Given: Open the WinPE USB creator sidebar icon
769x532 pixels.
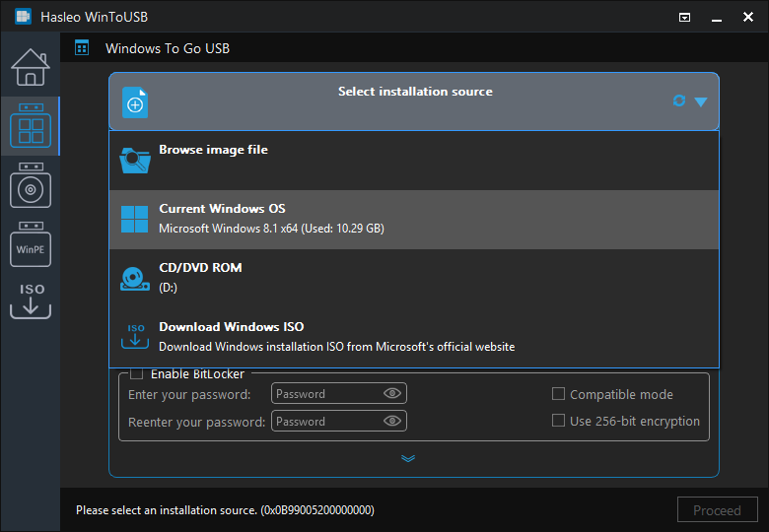Looking at the screenshot, I should tap(31, 244).
